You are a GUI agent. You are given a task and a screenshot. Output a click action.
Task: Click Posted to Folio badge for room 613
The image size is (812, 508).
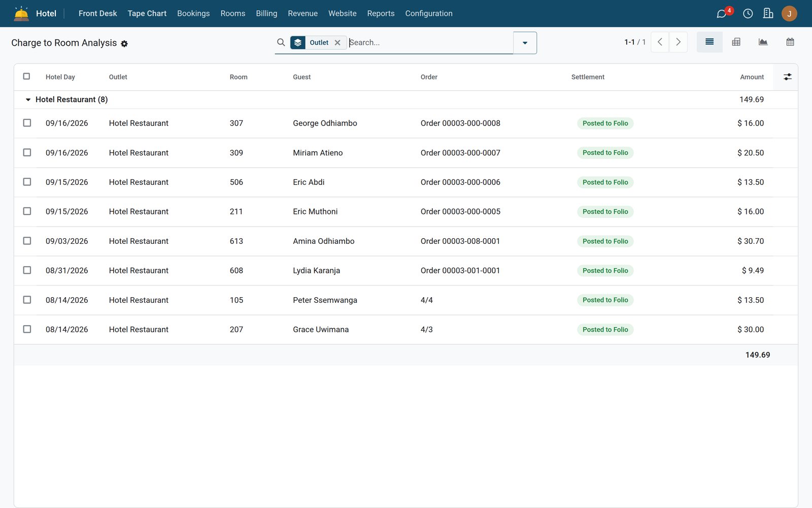pos(605,241)
